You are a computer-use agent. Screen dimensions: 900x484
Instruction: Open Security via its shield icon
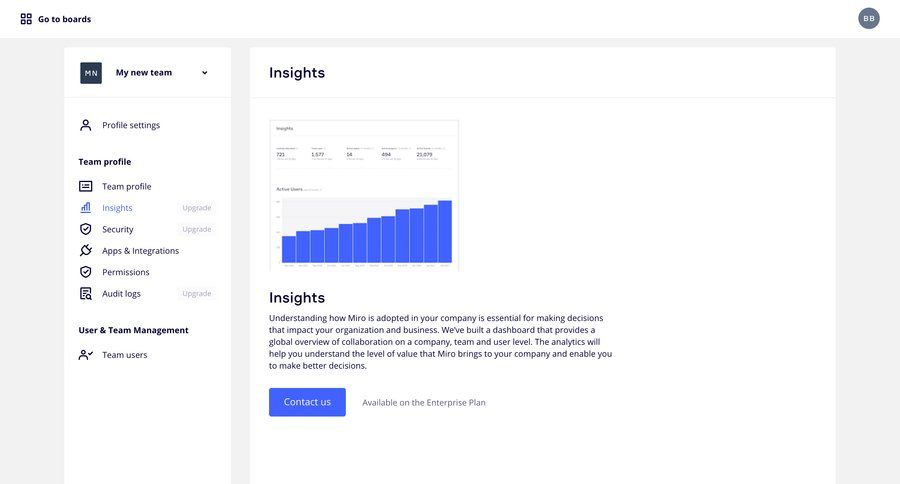[86, 229]
